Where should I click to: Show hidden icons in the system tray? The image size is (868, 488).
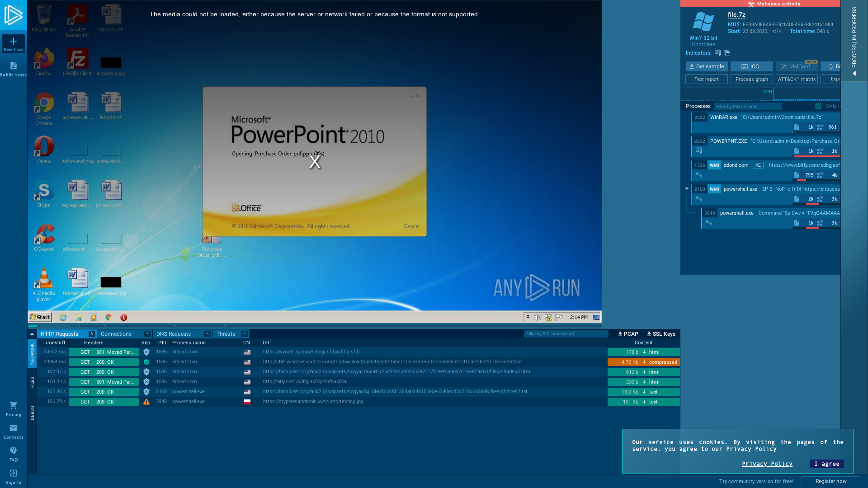point(528,317)
